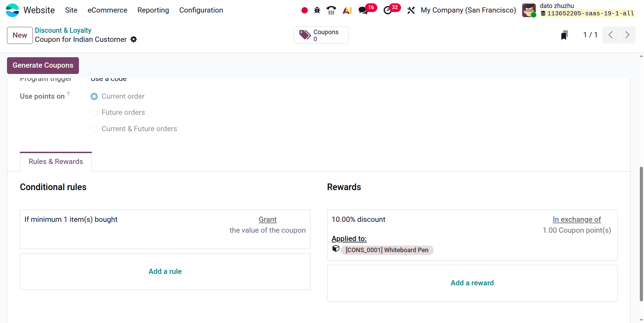Screen dimensions: 644x323
Task: Click the gear actions icon beside record title
Action: (x=134, y=39)
